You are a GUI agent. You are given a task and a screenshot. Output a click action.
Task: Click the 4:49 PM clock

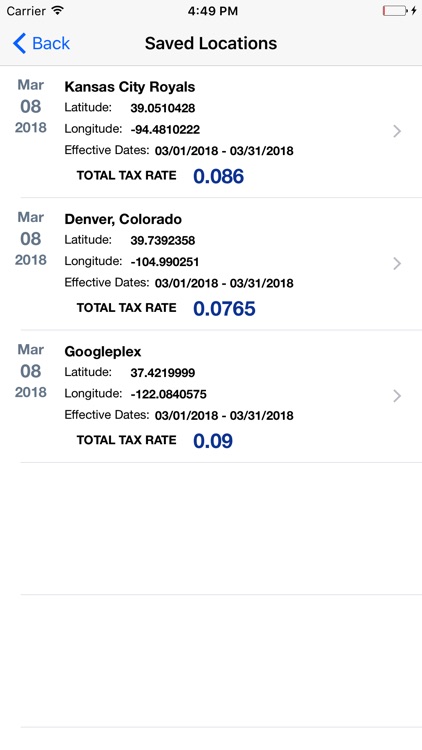pos(212,11)
